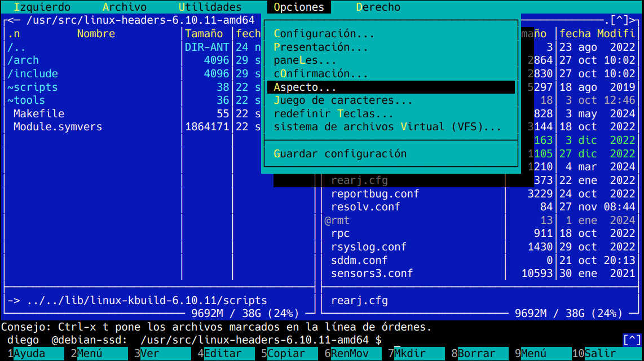Screen dimensions: 644x361
Task: Click the 1864171 size cell
Action: tap(207, 126)
